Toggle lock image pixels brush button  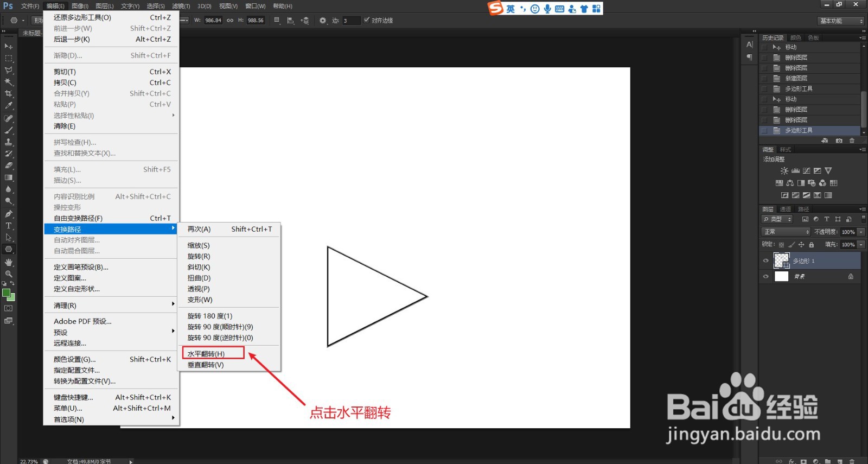791,245
